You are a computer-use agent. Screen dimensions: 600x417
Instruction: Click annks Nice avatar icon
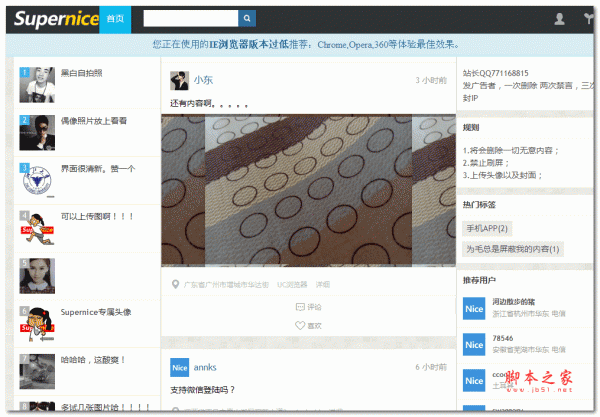[179, 368]
